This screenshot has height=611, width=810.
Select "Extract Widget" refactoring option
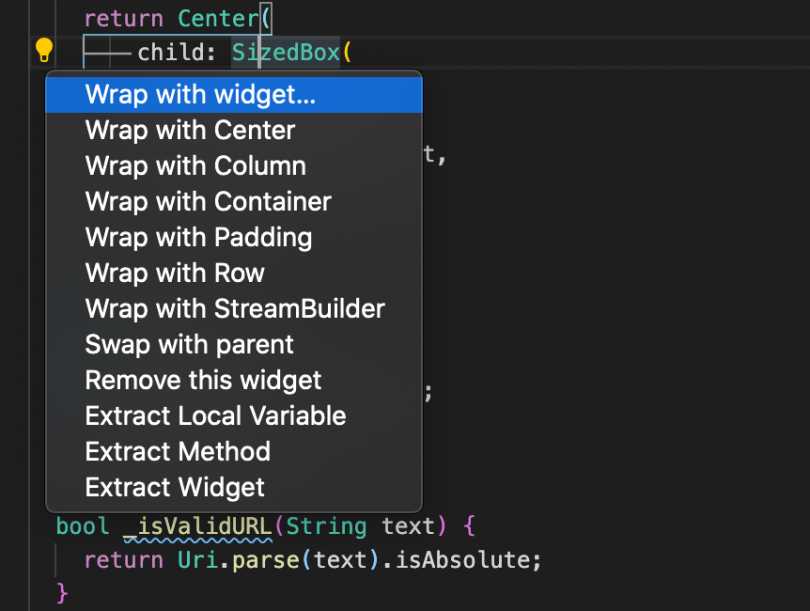[172, 488]
